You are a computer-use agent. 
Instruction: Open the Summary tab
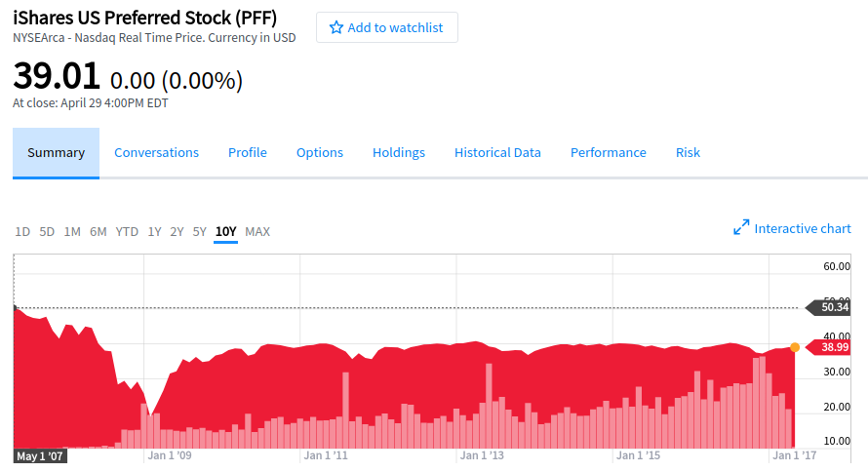pyautogui.click(x=56, y=153)
